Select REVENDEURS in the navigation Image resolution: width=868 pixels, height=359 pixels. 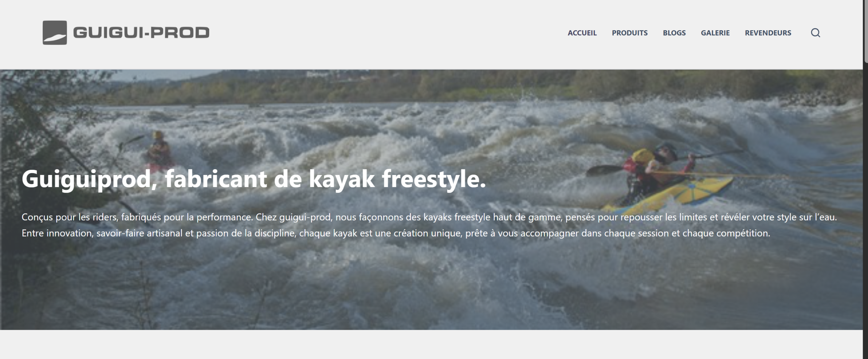click(768, 33)
